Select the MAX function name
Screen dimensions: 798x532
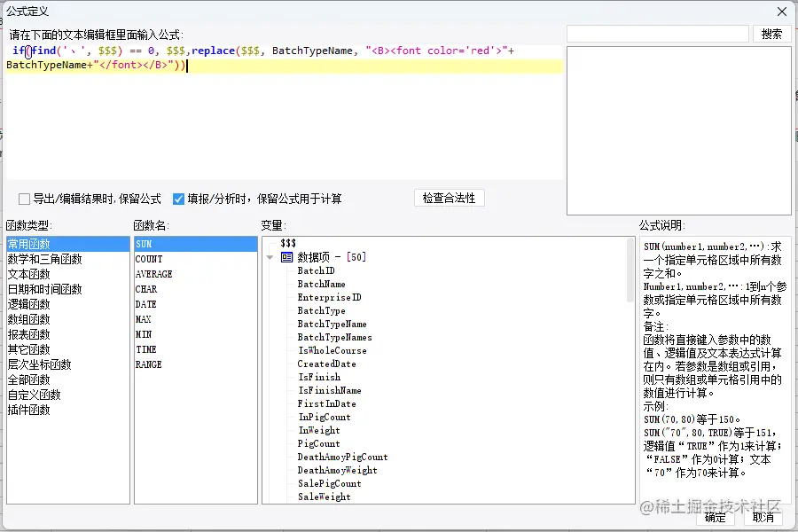point(195,319)
